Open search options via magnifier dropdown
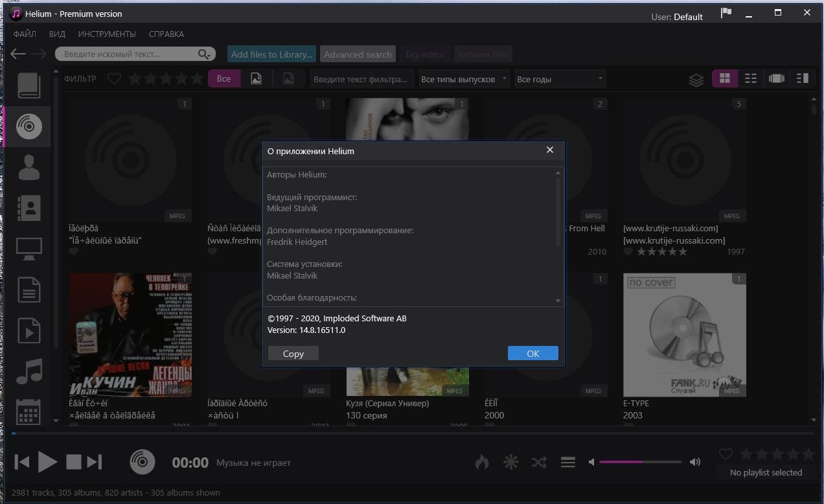Viewport: 824px width, 504px height. tap(205, 54)
